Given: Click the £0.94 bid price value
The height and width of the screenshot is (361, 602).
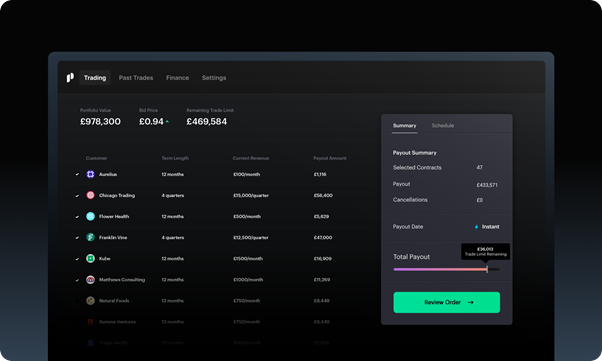Looking at the screenshot, I should [151, 122].
